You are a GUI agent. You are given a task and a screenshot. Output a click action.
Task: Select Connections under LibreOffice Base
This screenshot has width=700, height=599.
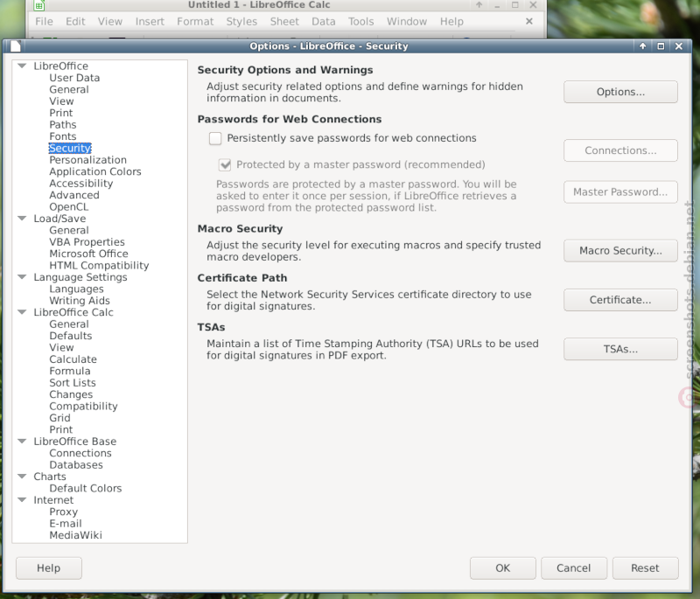click(x=80, y=453)
